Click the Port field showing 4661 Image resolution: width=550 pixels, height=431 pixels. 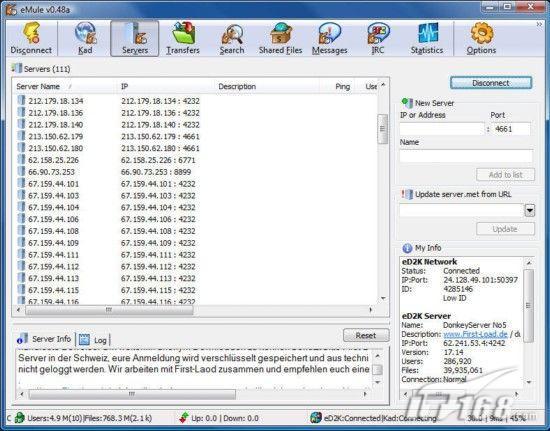[511, 129]
